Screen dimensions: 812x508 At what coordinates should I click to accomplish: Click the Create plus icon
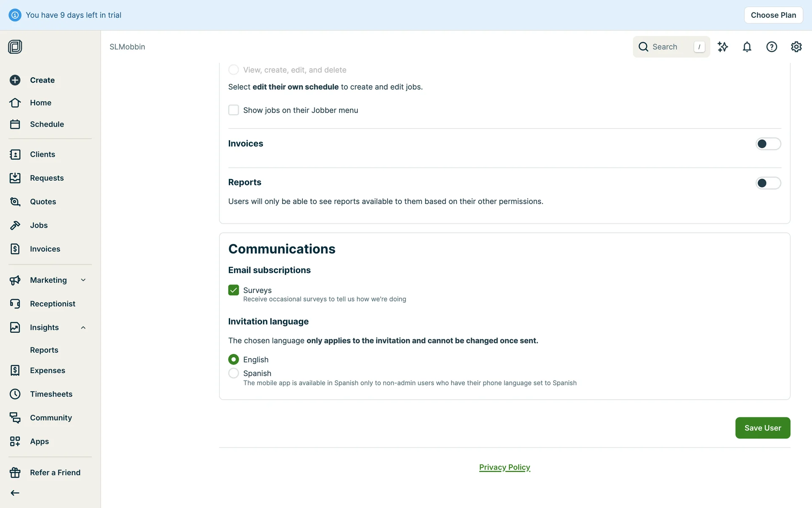click(15, 80)
